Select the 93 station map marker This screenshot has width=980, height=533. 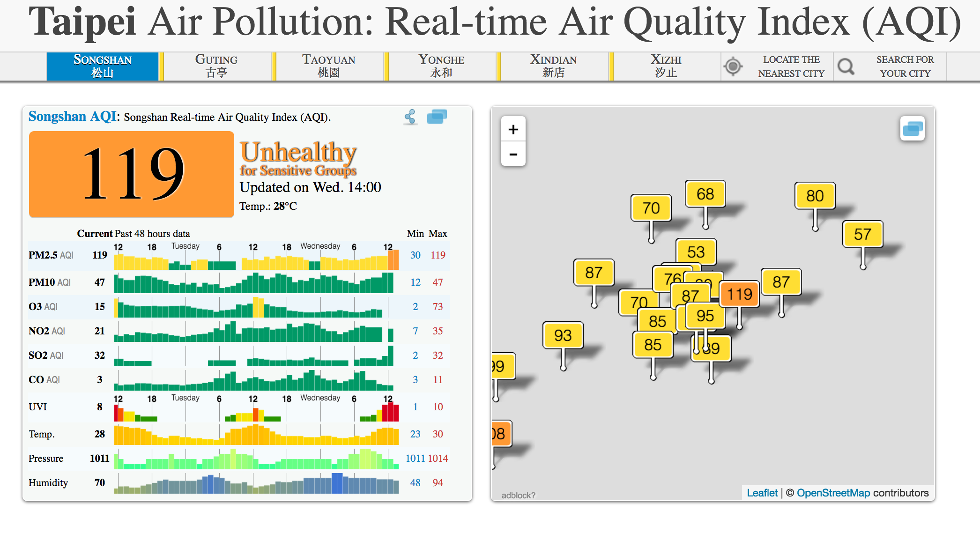[x=563, y=335]
